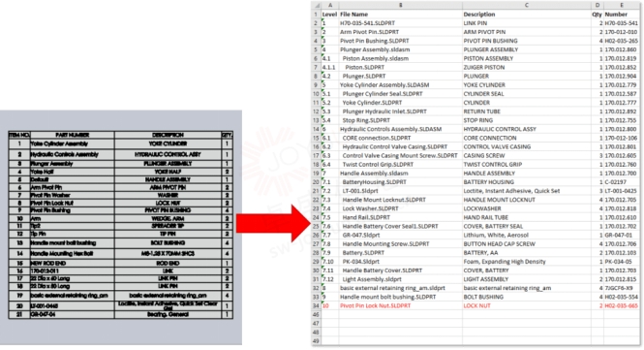
Task: Select number cell '7JGCF6-X9'
Action: point(622,288)
